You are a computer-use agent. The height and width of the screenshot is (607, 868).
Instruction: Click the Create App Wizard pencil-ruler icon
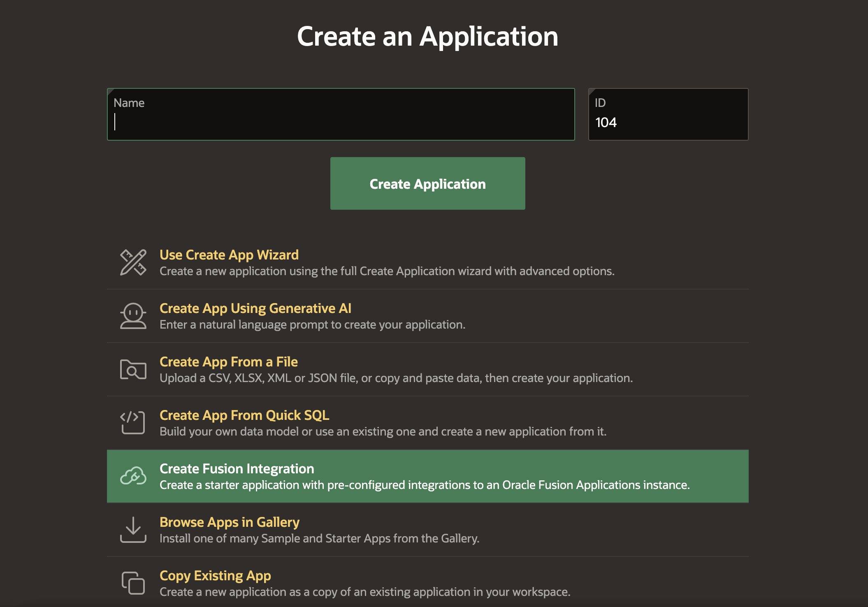133,262
